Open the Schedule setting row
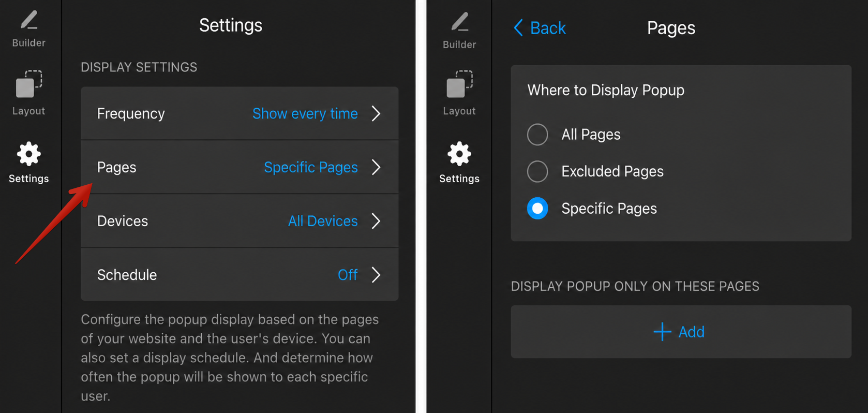 (240, 275)
